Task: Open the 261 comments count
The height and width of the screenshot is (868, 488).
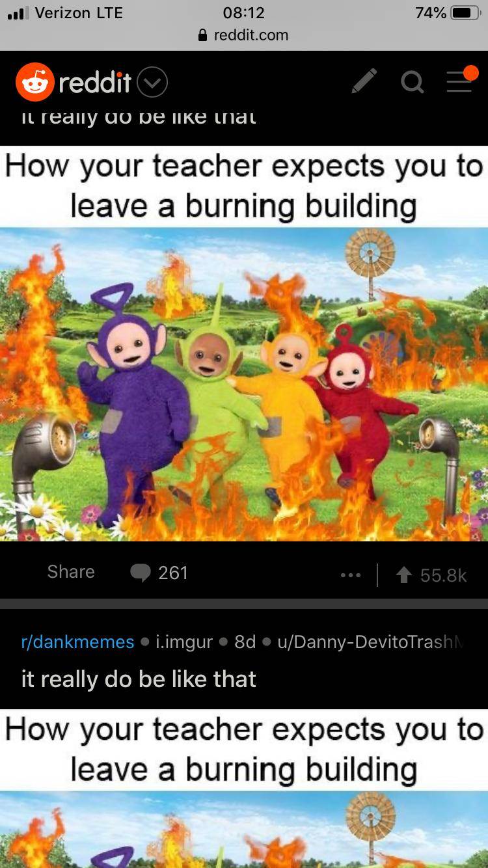Action: pos(173,573)
